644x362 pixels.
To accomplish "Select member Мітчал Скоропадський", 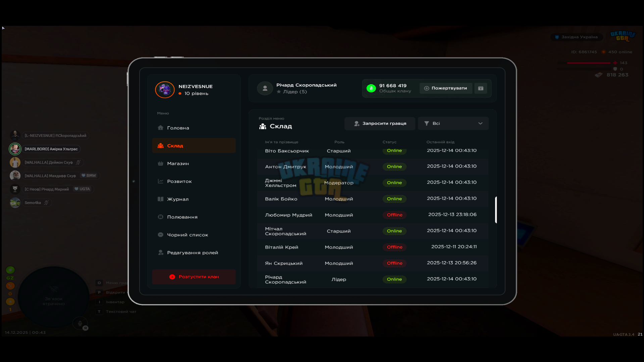I will pyautogui.click(x=373, y=231).
